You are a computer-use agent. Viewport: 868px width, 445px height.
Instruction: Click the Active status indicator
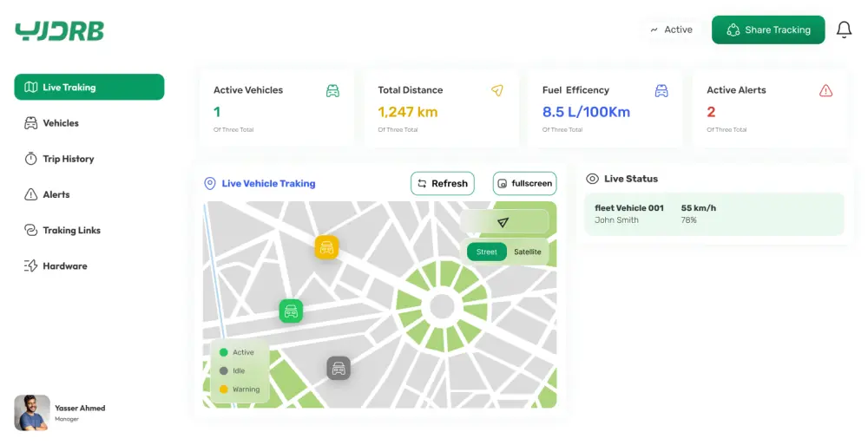click(x=672, y=29)
